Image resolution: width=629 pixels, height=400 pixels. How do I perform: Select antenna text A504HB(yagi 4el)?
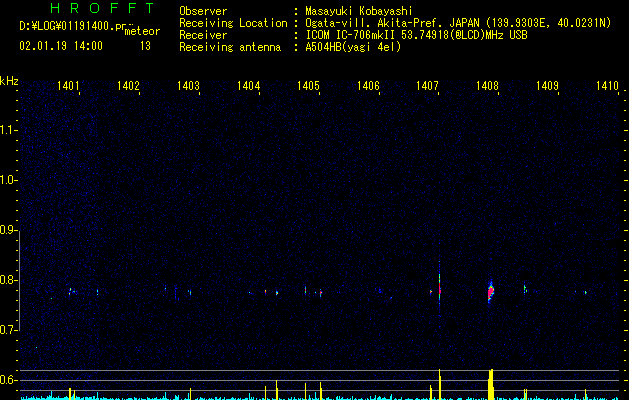point(353,47)
